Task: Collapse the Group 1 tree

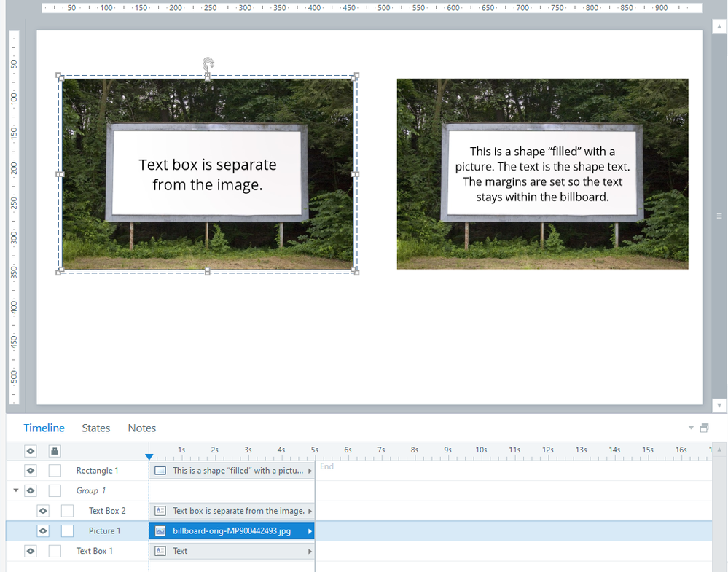Action: tap(16, 490)
